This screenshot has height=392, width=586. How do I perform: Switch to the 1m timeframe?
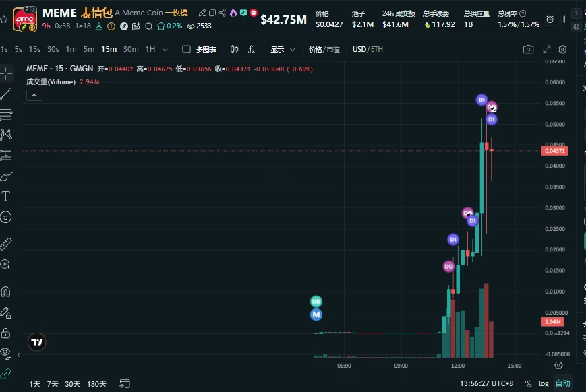point(71,49)
